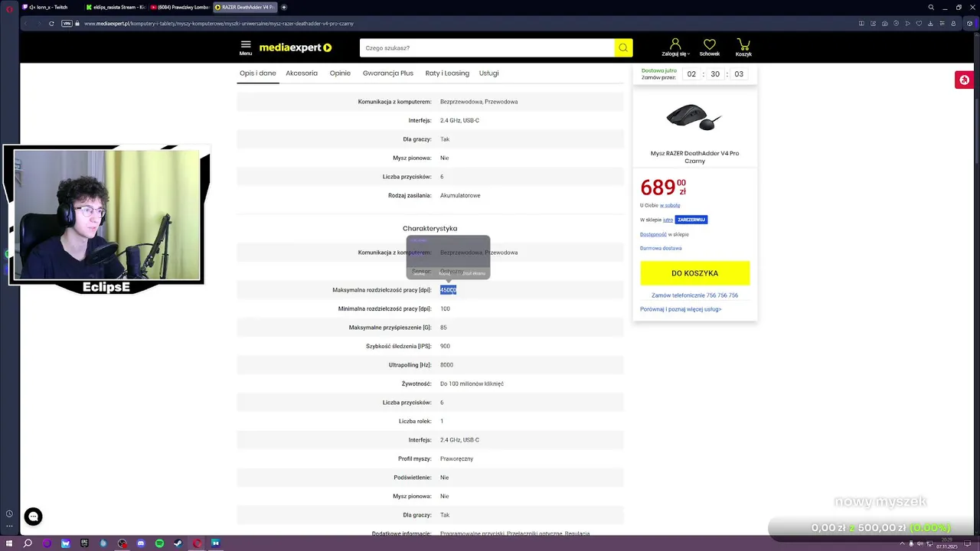
Task: Click Opera sidebar clock history icon
Action: [x=9, y=514]
